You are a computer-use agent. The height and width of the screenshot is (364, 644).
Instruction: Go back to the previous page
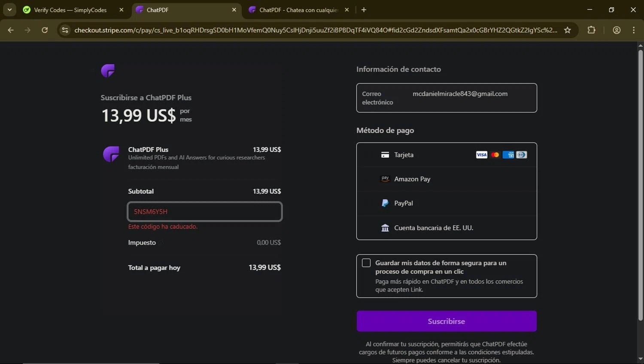(x=11, y=30)
